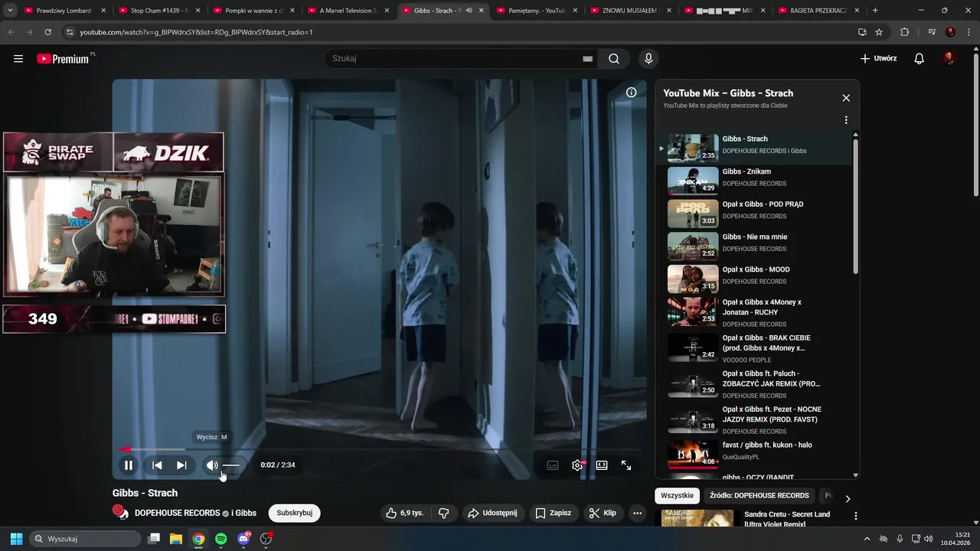980x551 pixels.
Task: Expand Chrome tab search dropdown
Action: pos(10,11)
